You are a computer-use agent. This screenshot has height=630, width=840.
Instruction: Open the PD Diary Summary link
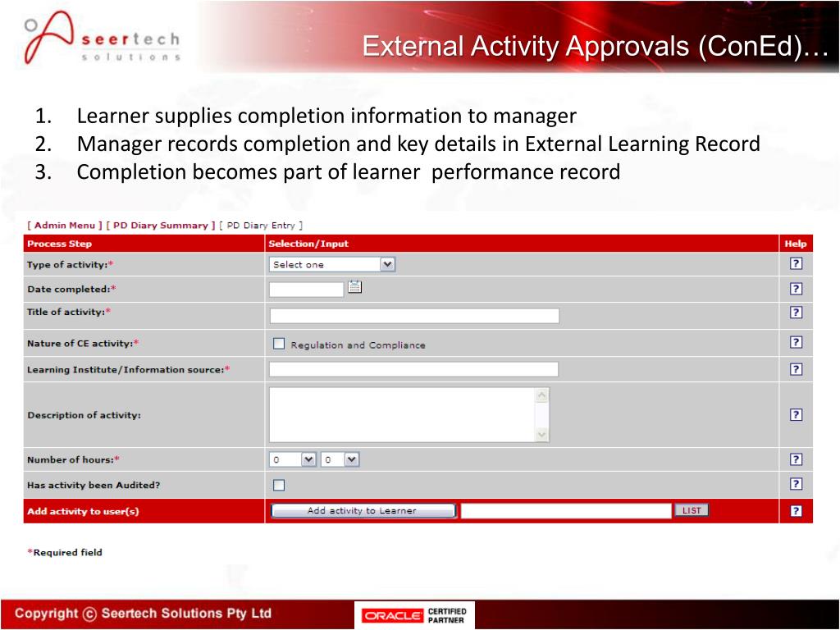[161, 226]
